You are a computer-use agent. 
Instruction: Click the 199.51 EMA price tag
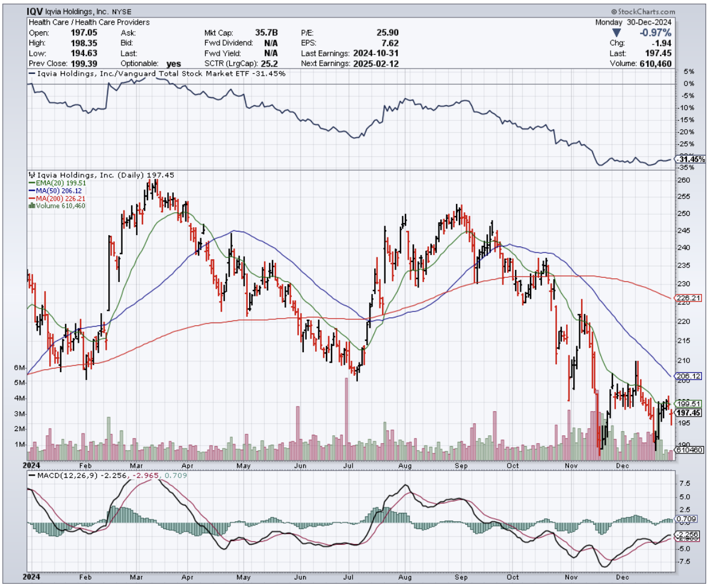[x=689, y=403]
